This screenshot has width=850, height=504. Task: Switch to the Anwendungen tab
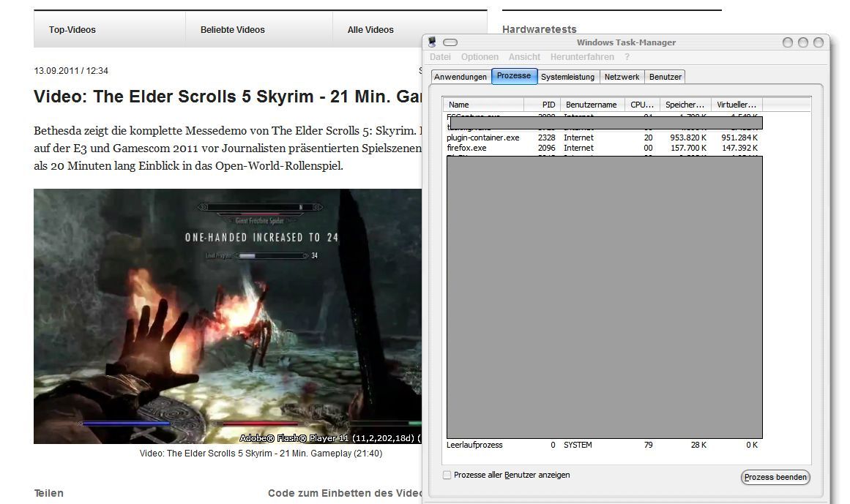[461, 77]
